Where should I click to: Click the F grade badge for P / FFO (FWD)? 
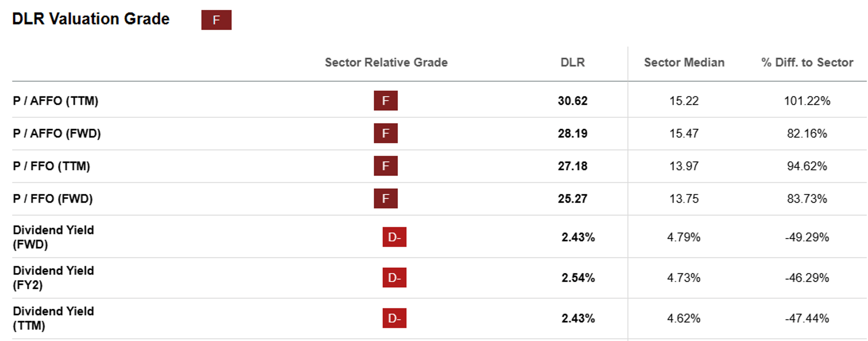pos(385,198)
